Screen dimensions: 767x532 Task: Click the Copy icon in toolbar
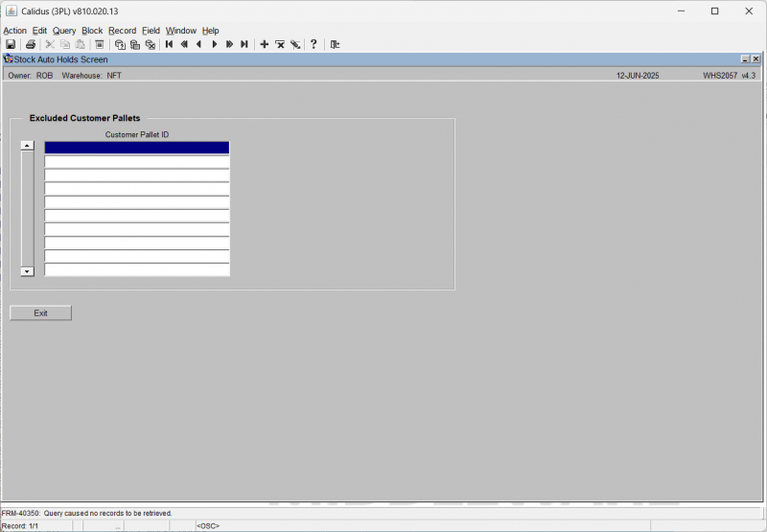click(65, 44)
